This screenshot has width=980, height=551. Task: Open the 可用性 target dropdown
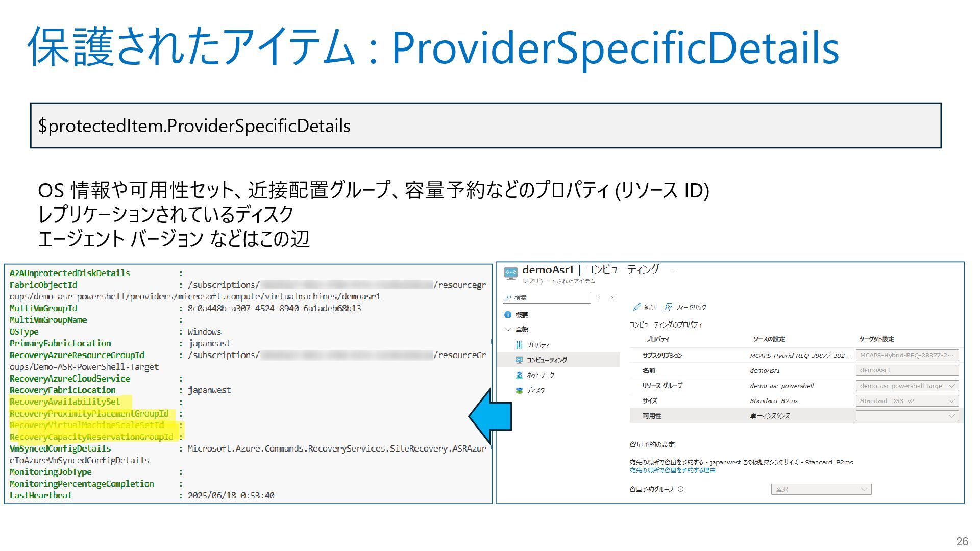pos(907,416)
